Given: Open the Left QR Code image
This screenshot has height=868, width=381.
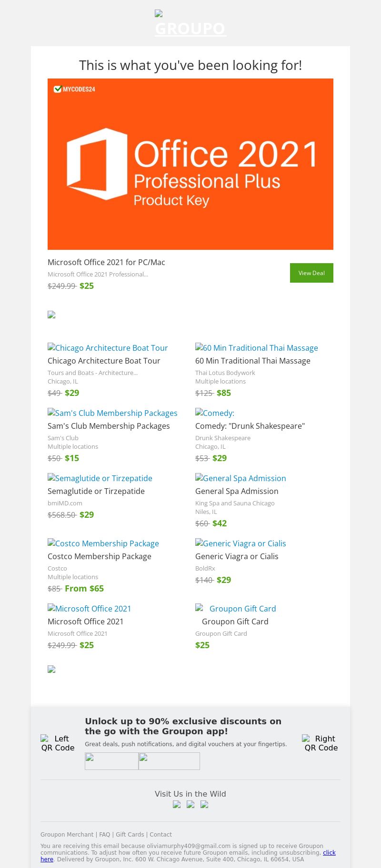Looking at the screenshot, I should pos(58,743).
